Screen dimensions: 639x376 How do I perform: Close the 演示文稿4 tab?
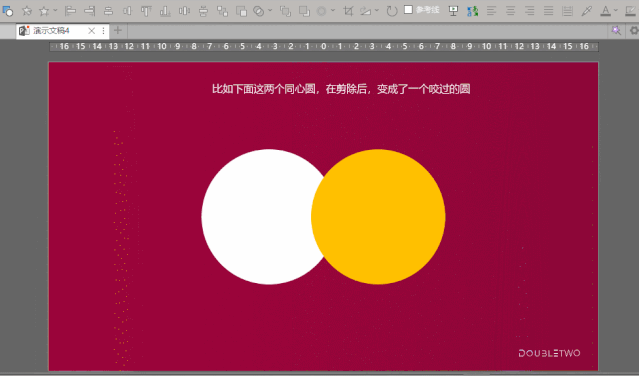click(x=92, y=31)
